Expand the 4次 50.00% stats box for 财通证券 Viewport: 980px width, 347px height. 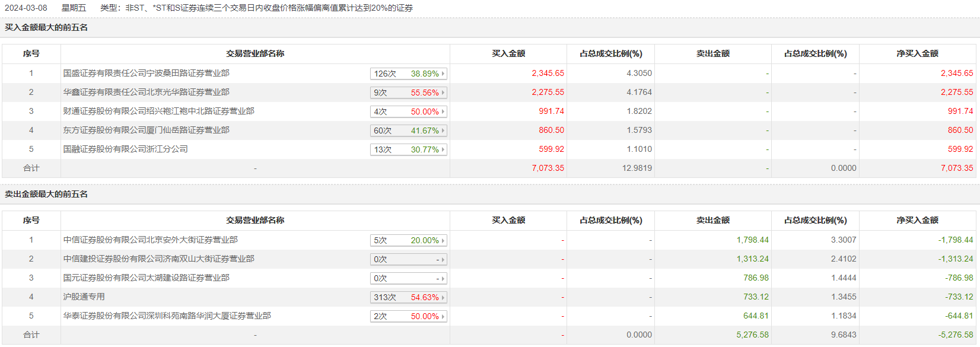click(408, 112)
